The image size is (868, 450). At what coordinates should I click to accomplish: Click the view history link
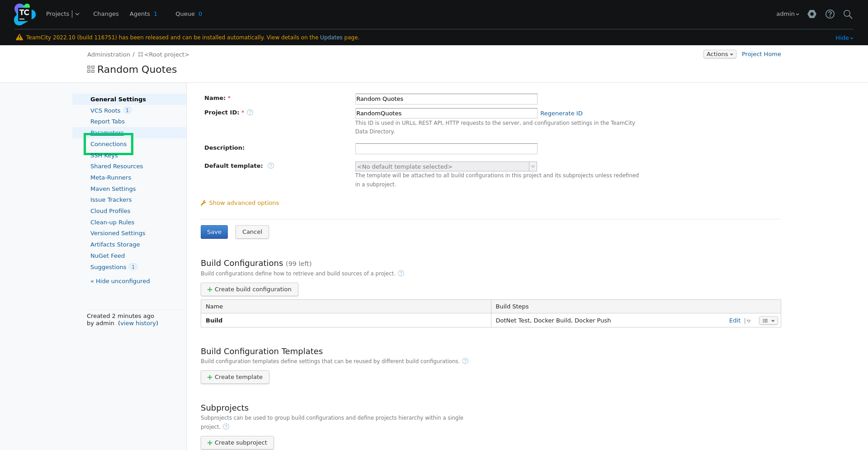(x=138, y=323)
